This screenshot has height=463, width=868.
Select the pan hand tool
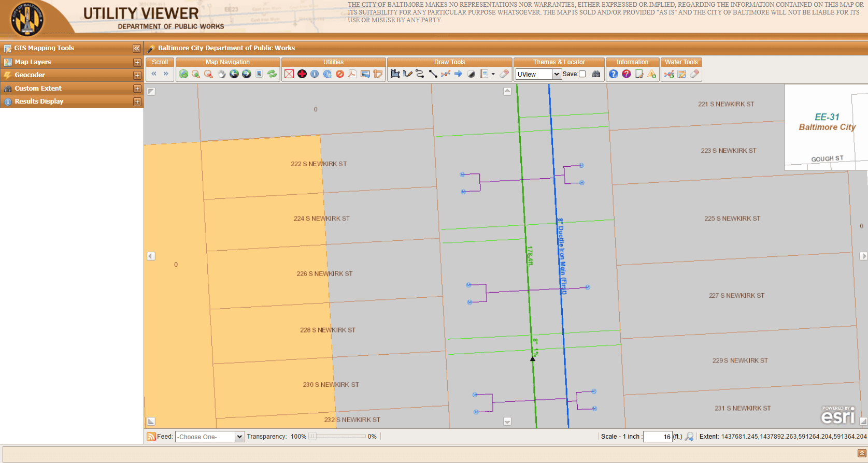click(x=221, y=74)
